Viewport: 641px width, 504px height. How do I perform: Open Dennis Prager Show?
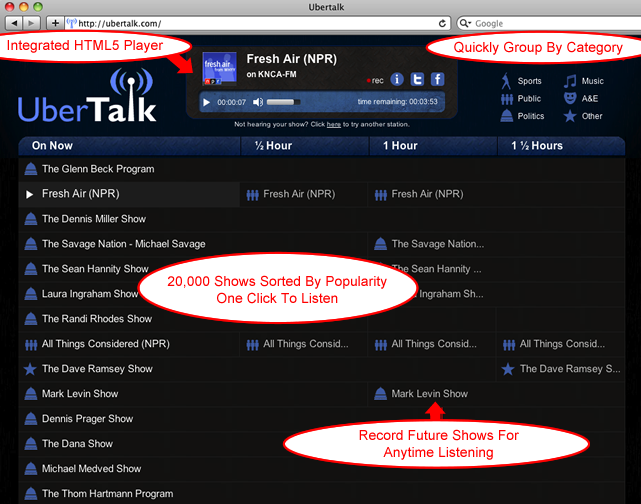pos(87,419)
